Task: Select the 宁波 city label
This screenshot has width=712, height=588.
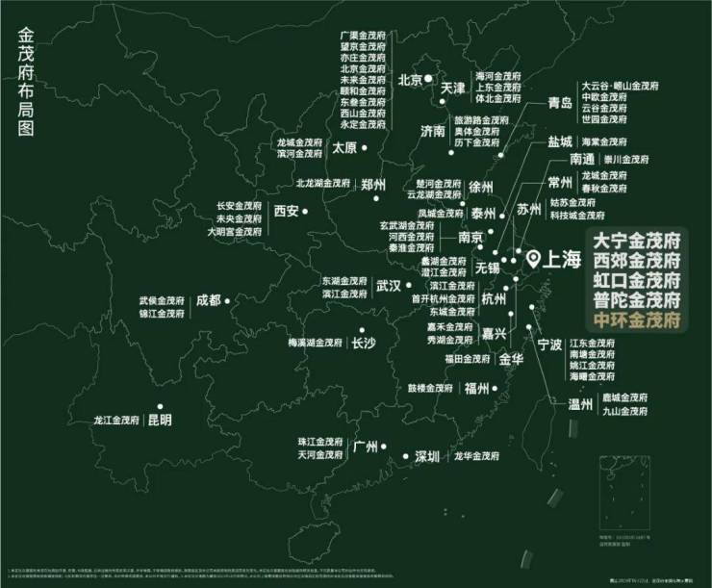Action: (550, 345)
